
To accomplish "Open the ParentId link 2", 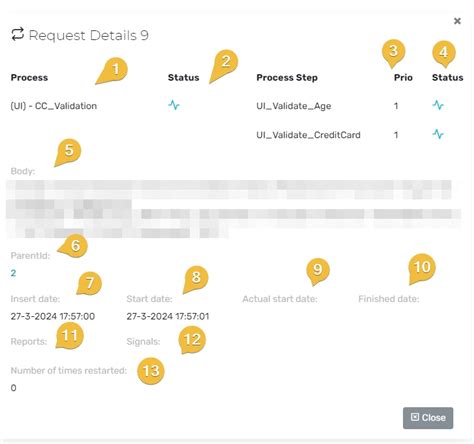I will click(x=13, y=273).
